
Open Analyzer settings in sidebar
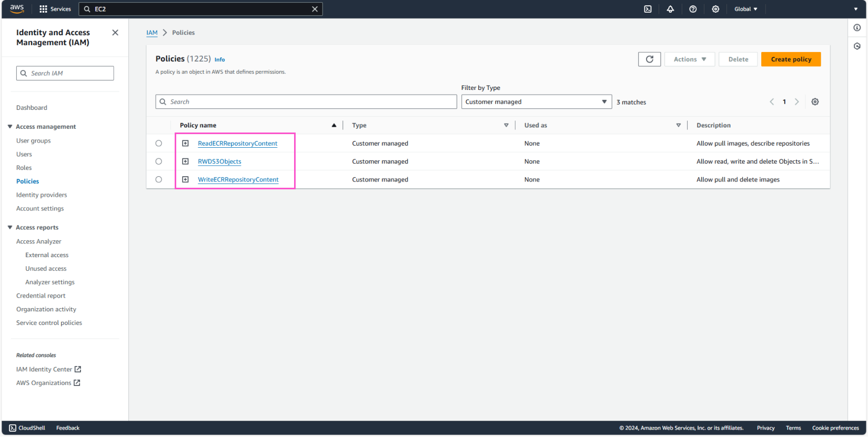(50, 282)
